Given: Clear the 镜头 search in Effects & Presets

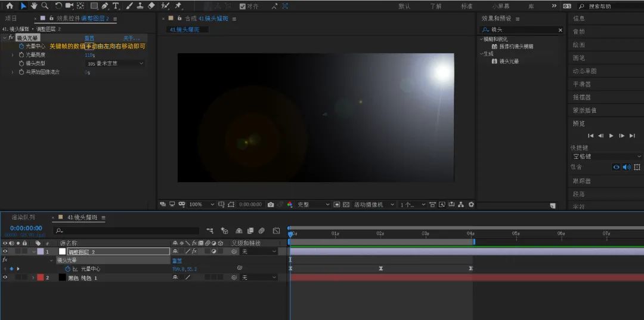Looking at the screenshot, I should click(560, 30).
